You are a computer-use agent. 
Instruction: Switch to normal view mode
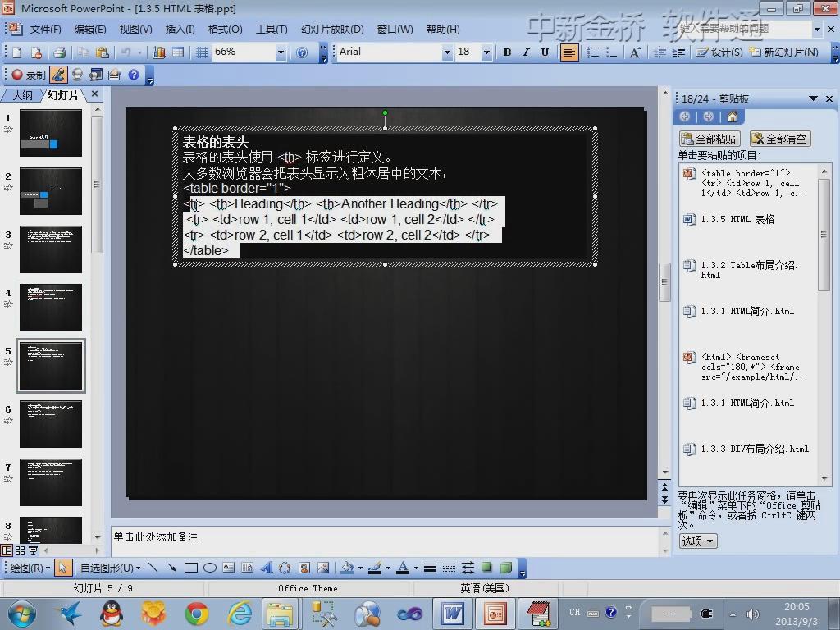point(7,550)
